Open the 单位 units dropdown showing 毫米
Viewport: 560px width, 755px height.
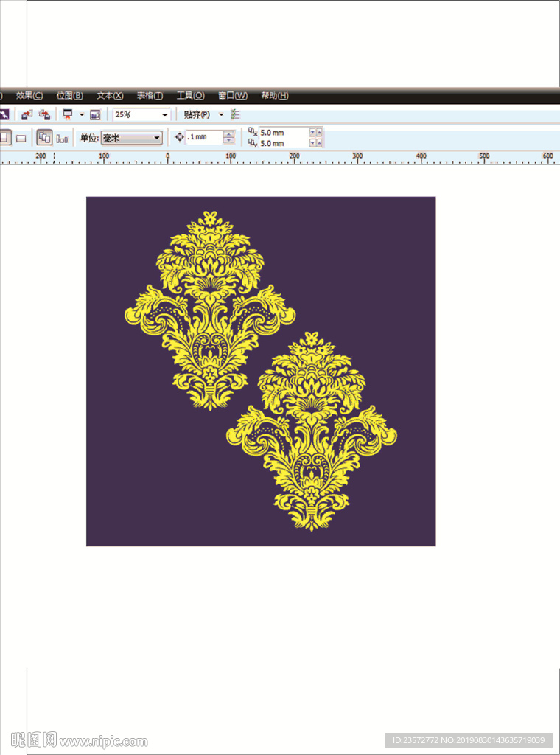tap(132, 138)
